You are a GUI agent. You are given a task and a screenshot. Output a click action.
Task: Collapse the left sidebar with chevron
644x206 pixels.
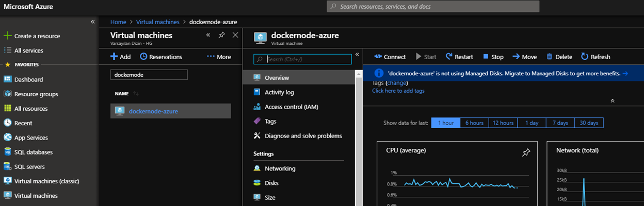[x=93, y=22]
